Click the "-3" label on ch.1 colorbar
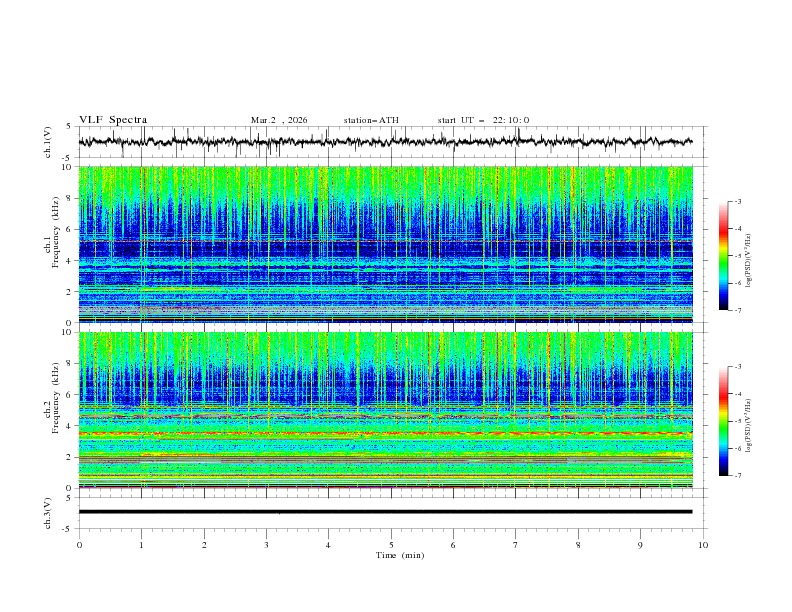The image size is (792, 612). tap(738, 201)
